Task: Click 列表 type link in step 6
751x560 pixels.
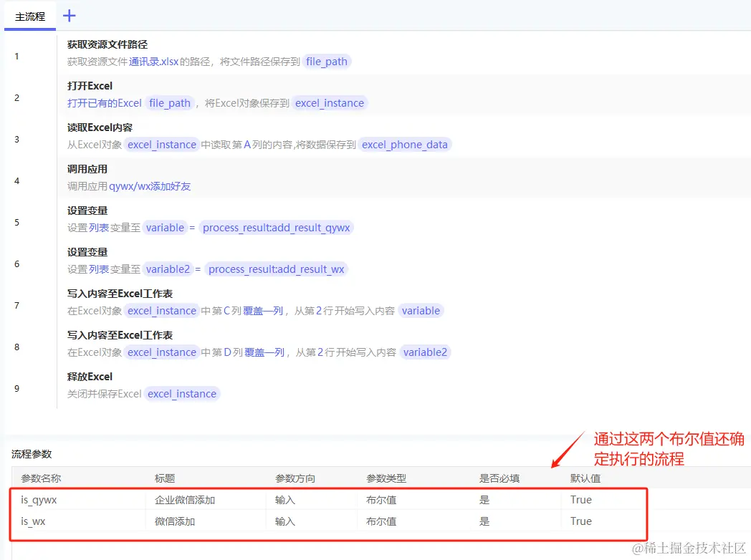Action: click(x=99, y=269)
